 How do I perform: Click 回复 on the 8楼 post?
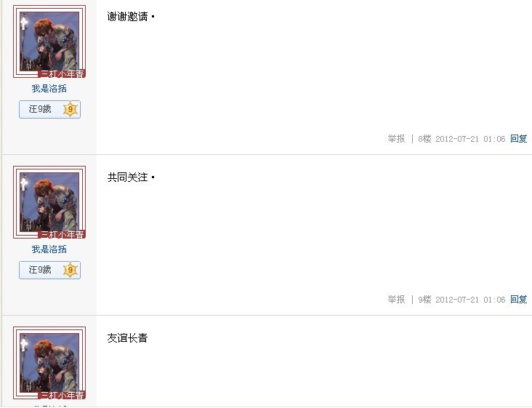click(x=518, y=138)
